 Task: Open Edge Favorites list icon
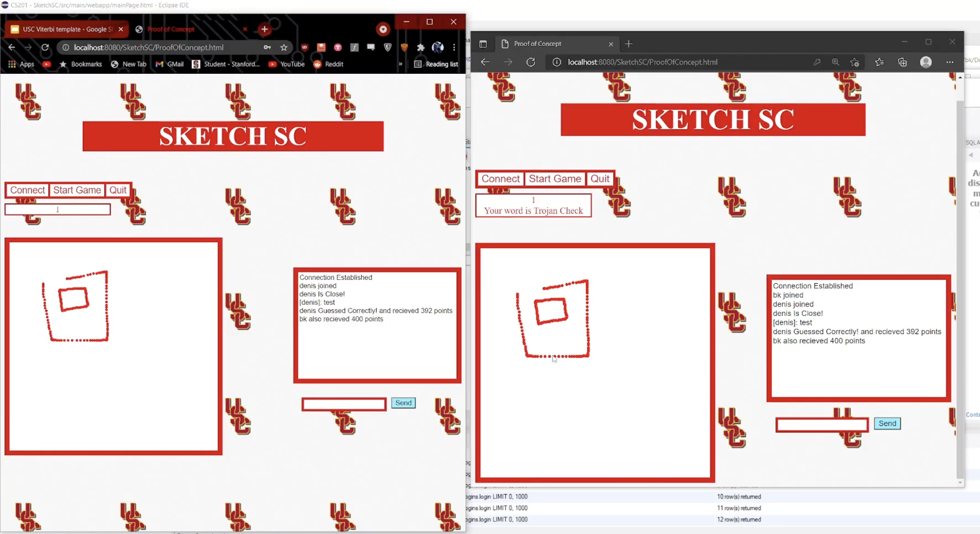tap(879, 62)
